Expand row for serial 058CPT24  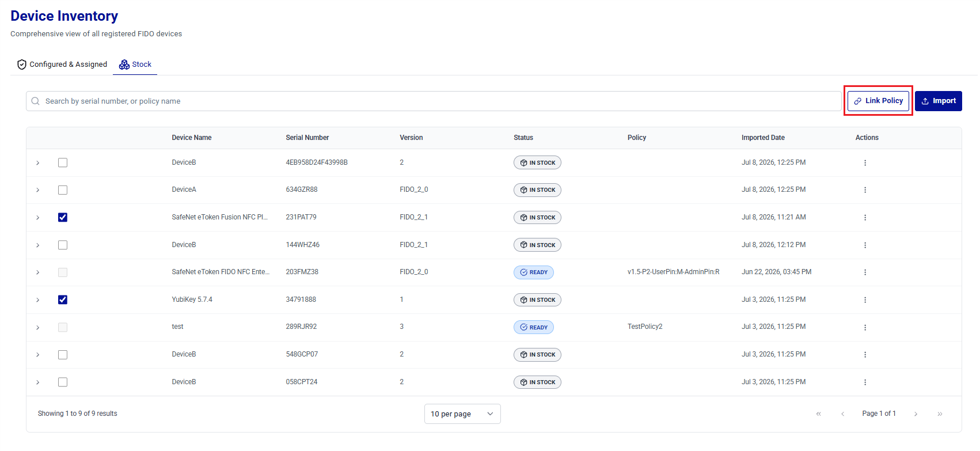pos(38,382)
